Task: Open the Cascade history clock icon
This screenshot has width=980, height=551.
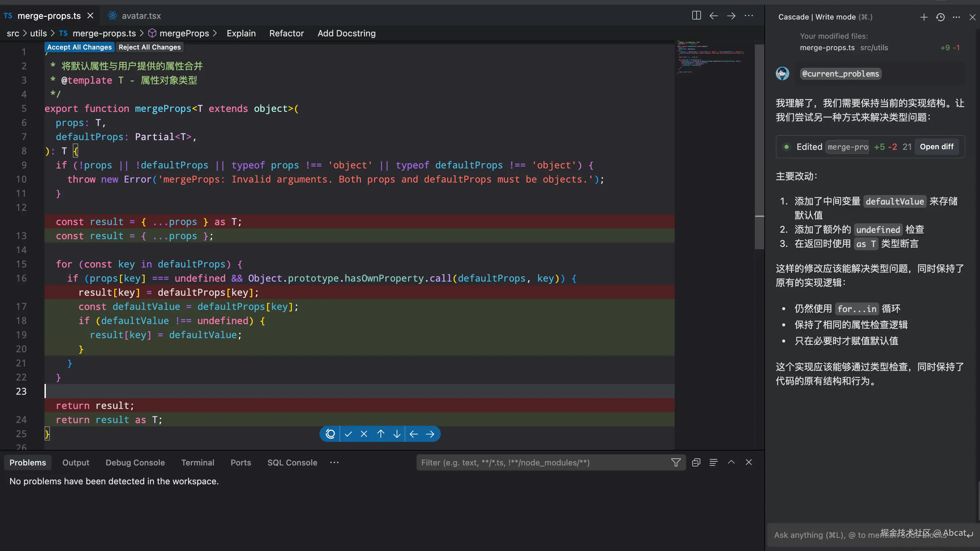Action: tap(941, 17)
